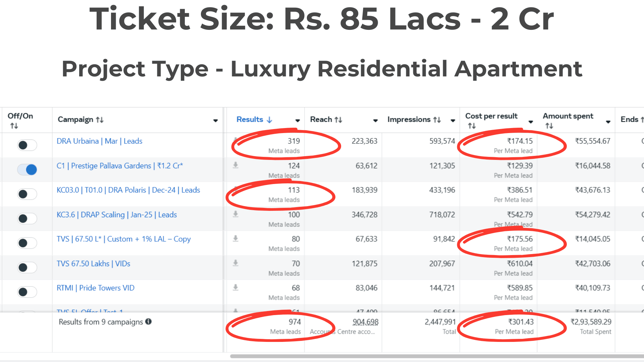Click download icon in KC3.6 DRAP Scaling row
The height and width of the screenshot is (362, 644).
[x=236, y=214]
